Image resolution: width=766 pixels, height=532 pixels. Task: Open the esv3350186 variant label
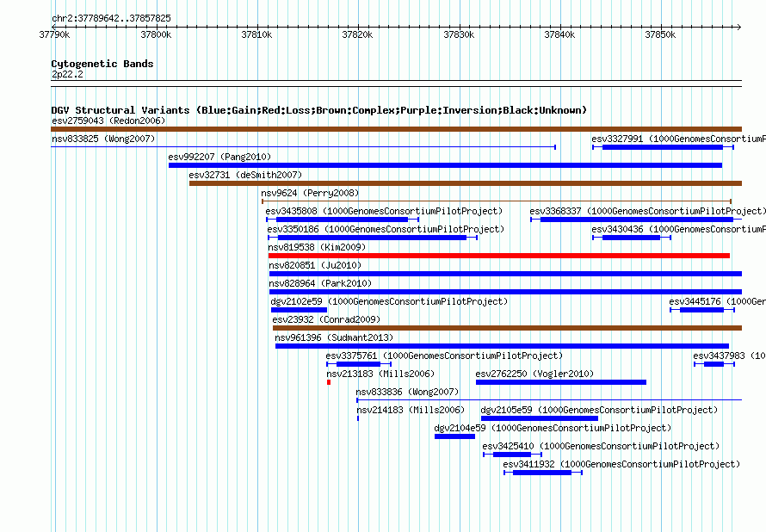pyautogui.click(x=386, y=229)
